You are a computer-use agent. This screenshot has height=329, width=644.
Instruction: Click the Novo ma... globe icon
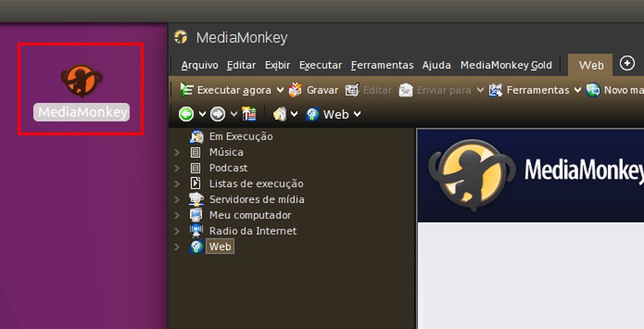[x=593, y=90]
